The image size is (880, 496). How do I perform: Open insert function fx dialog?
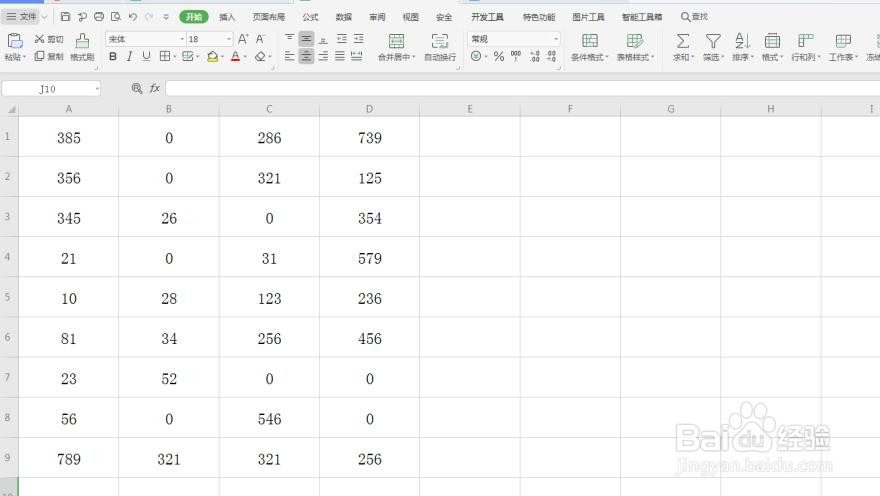point(154,88)
